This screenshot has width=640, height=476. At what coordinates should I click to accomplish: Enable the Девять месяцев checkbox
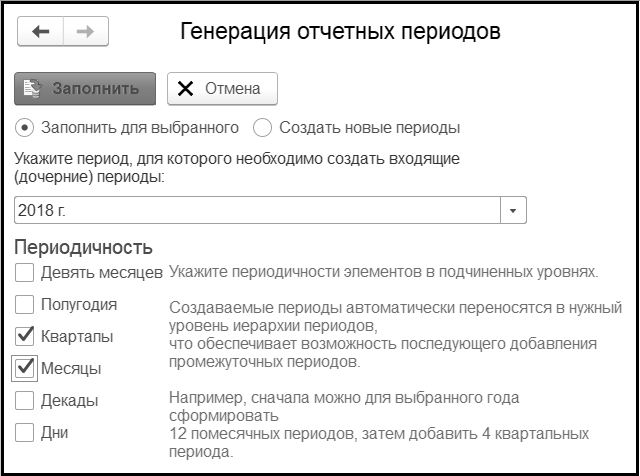(25, 272)
